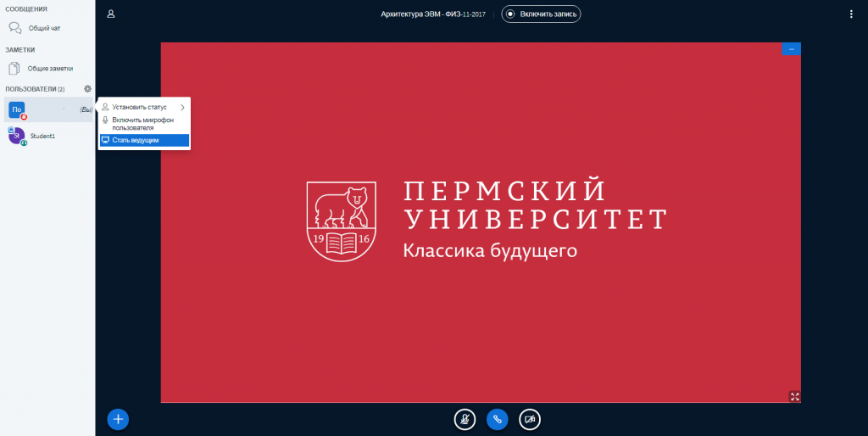Leave audio with the phone button
Screen dimensions: 868x436
coord(497,419)
